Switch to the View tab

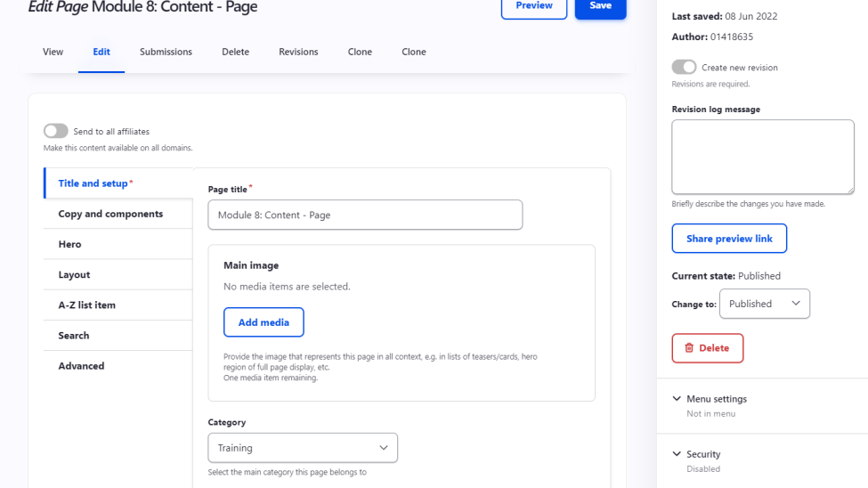(53, 52)
